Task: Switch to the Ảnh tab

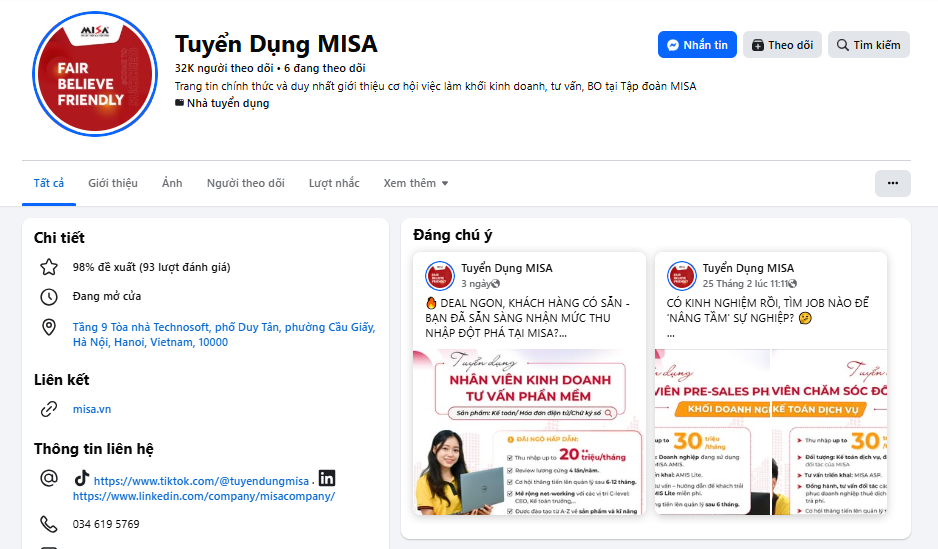Action: [172, 183]
